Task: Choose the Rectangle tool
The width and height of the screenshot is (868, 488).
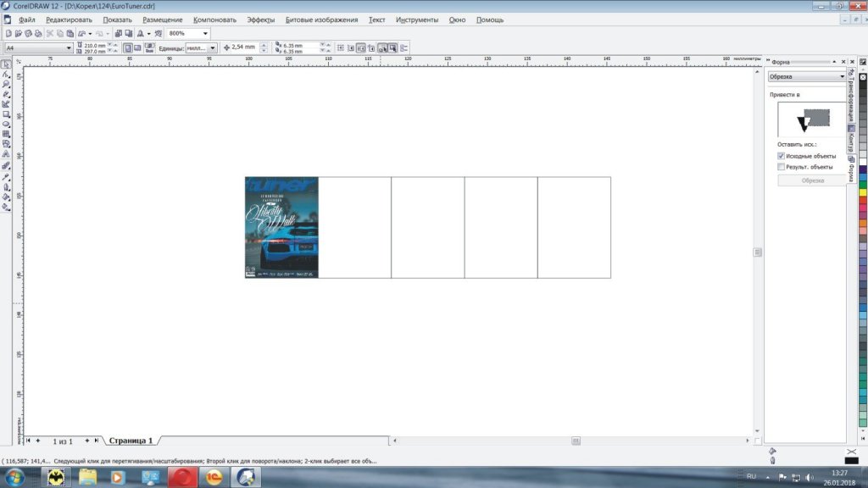Action: click(x=6, y=114)
